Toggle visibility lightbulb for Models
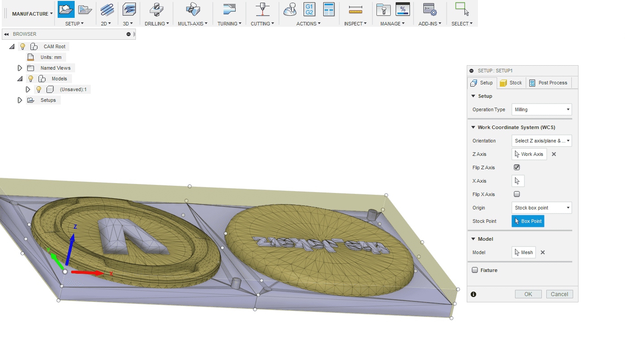The width and height of the screenshot is (625, 364). [x=31, y=79]
